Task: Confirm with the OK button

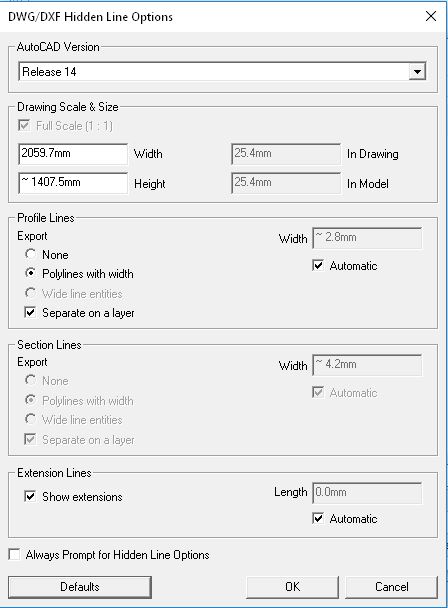Action: [x=292, y=587]
